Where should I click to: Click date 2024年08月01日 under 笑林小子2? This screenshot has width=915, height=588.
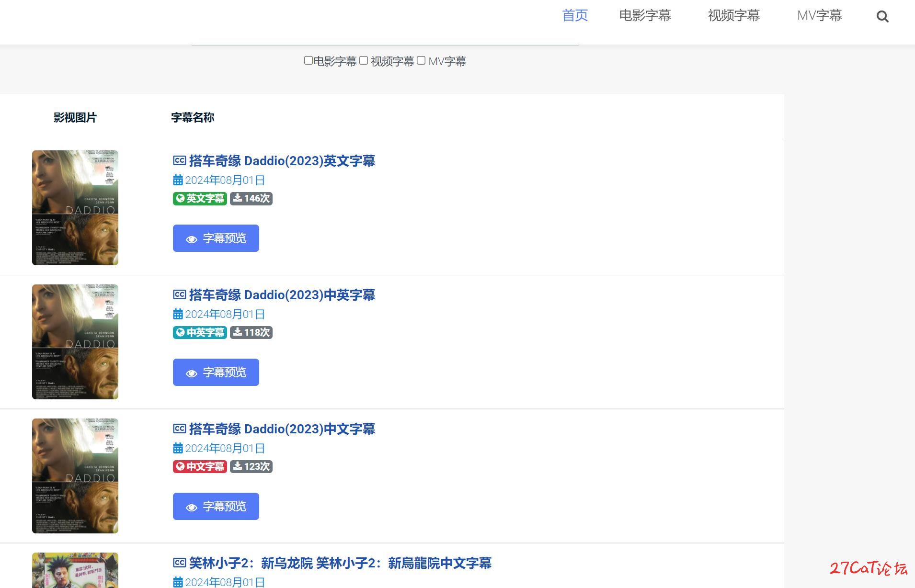(225, 582)
